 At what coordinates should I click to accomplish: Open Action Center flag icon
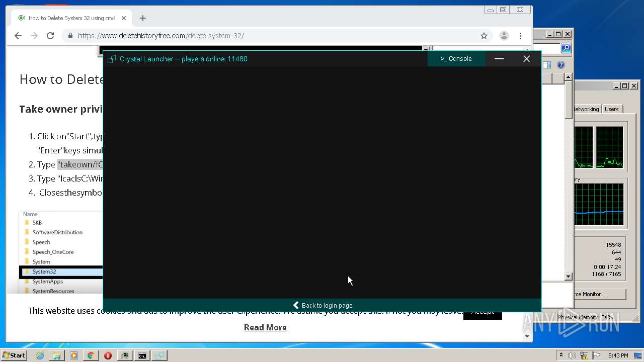[x=596, y=355]
